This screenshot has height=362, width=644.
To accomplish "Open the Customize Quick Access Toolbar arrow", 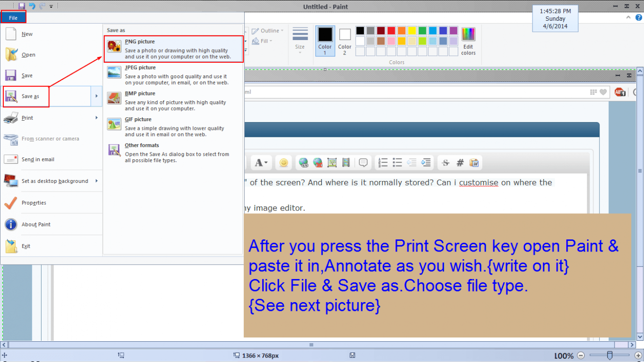I will (x=51, y=7).
